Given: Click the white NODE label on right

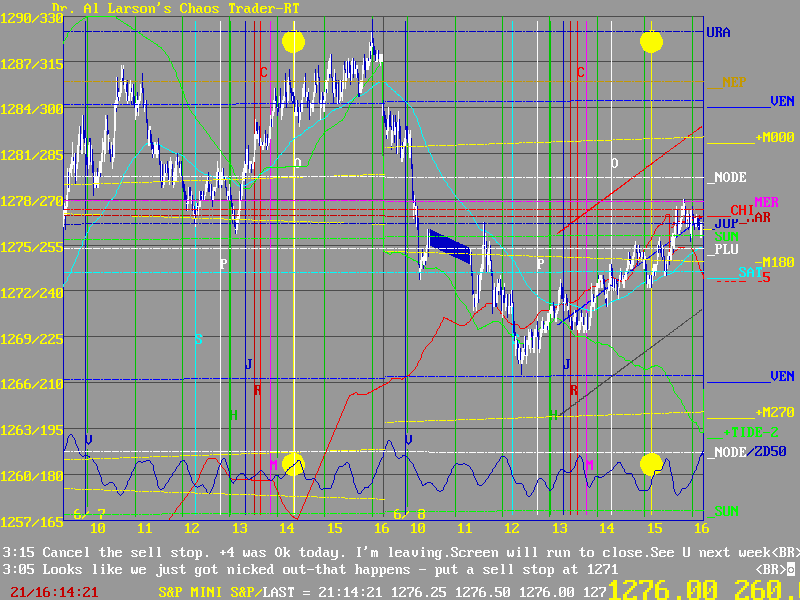Looking at the screenshot, I should pyautogui.click(x=729, y=178).
